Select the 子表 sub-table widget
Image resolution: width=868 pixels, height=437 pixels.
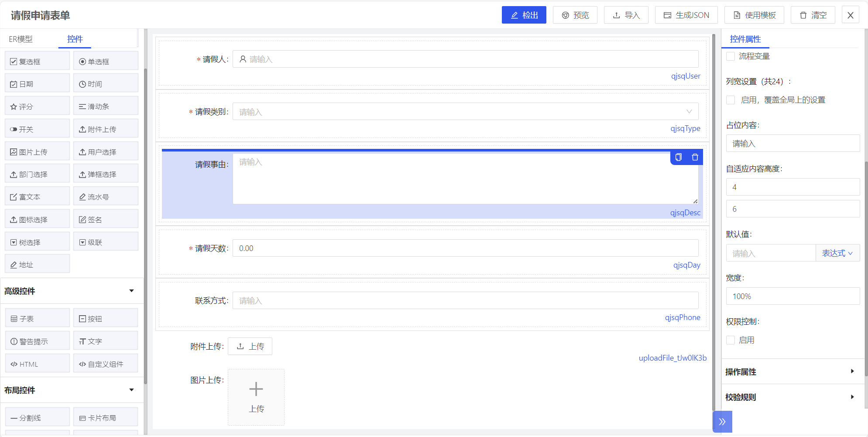click(37, 319)
